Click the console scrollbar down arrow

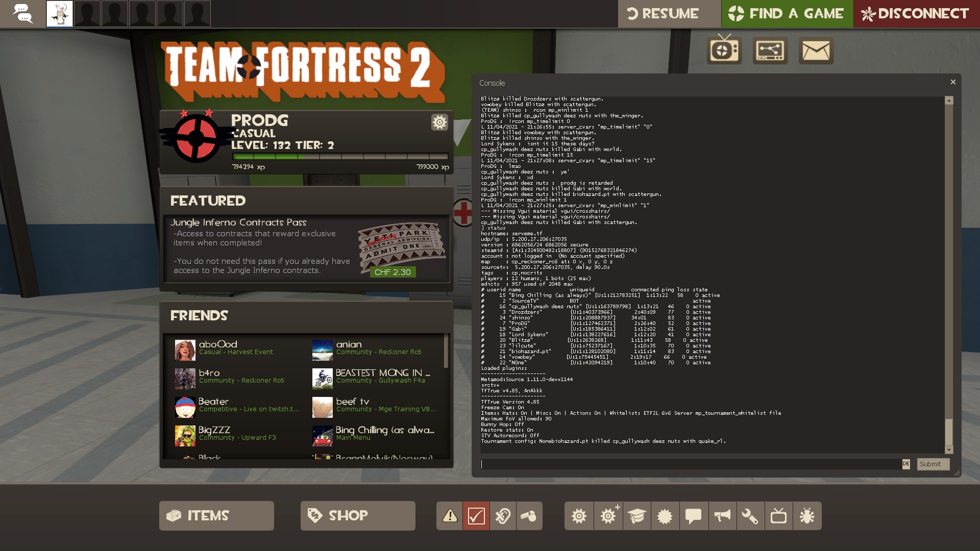(x=949, y=450)
